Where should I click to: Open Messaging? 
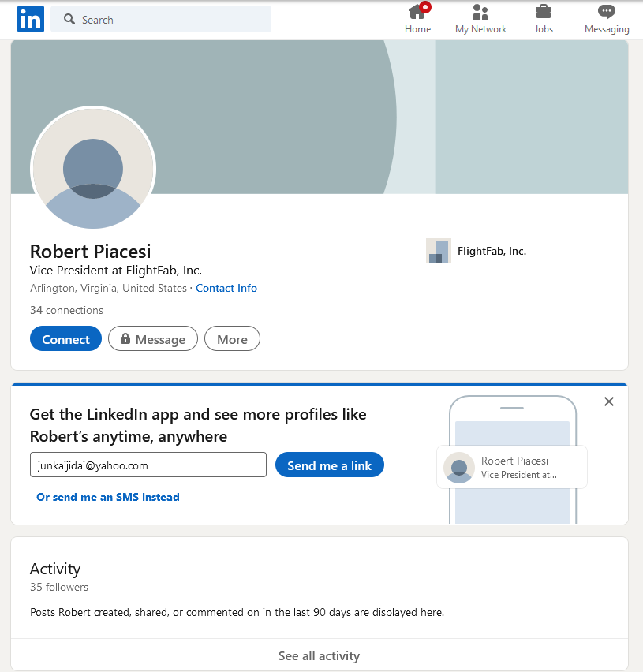click(607, 19)
